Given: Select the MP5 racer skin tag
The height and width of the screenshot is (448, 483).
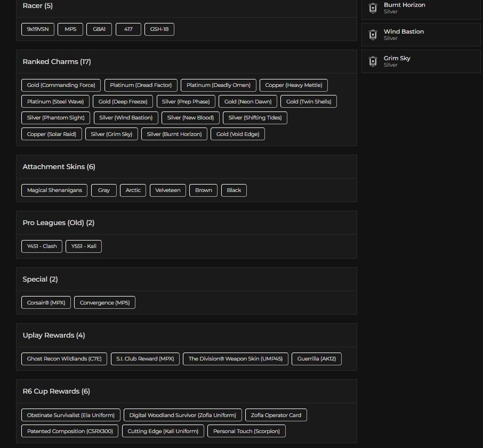Looking at the screenshot, I should (70, 29).
